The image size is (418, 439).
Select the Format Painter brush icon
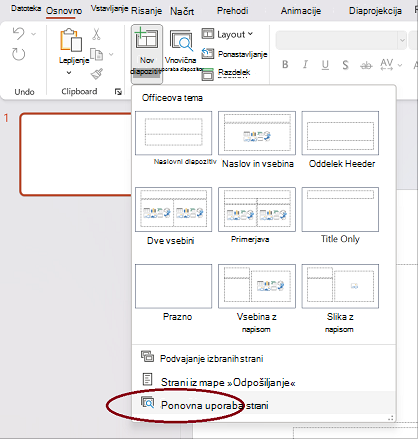pyautogui.click(x=97, y=74)
